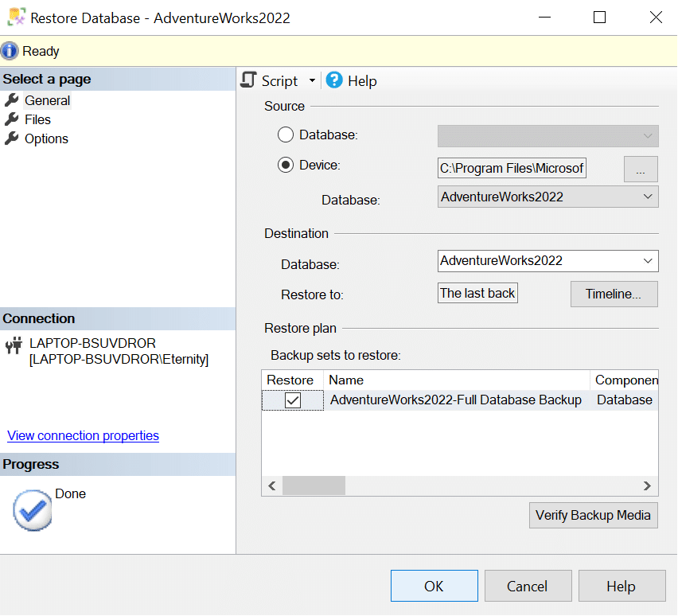Select the Device source radio button
678x616 pixels.
[x=286, y=166]
